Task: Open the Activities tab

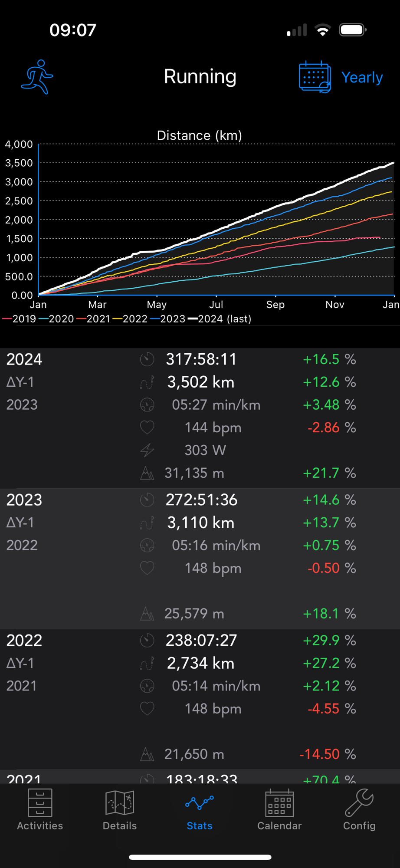Action: click(40, 809)
